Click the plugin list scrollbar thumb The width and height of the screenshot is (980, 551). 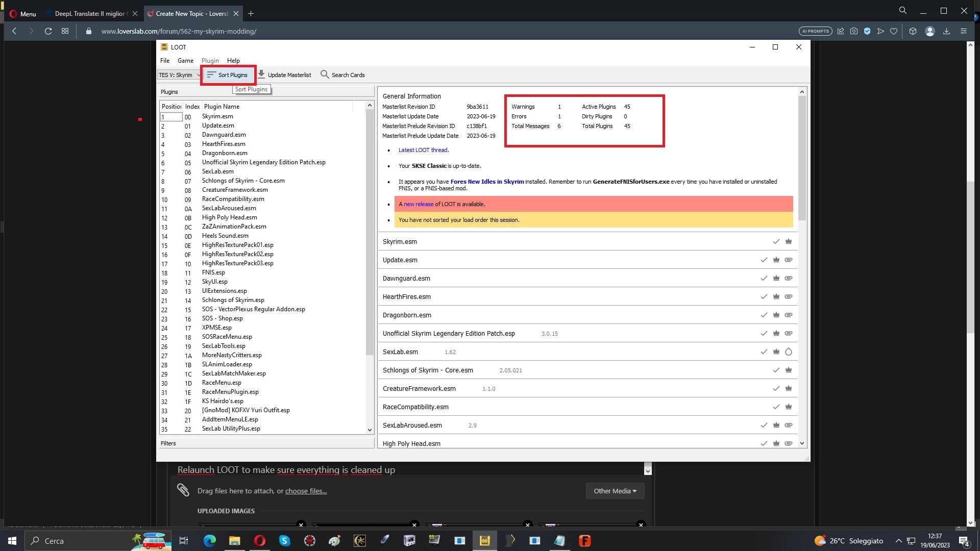click(370, 232)
